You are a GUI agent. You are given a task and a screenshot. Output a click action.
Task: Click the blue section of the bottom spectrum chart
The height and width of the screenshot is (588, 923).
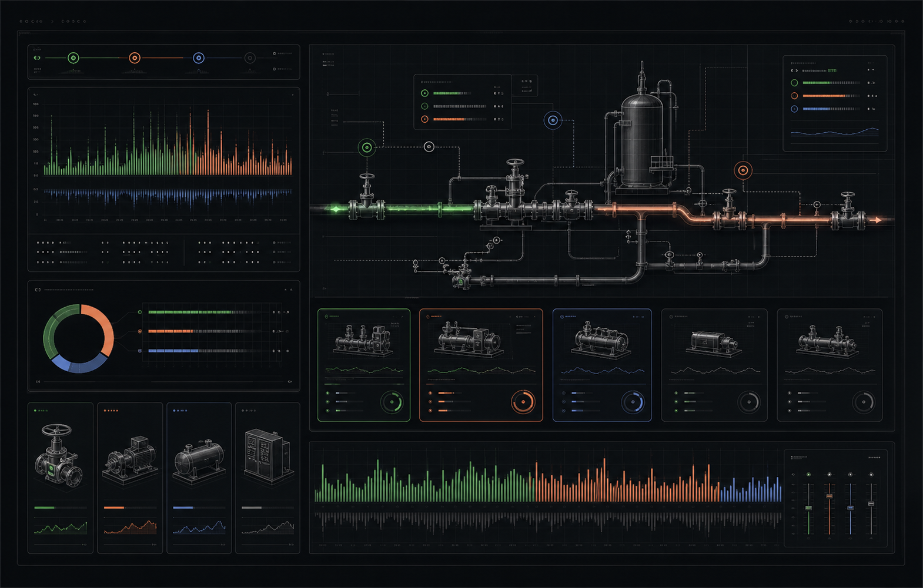coord(751,489)
